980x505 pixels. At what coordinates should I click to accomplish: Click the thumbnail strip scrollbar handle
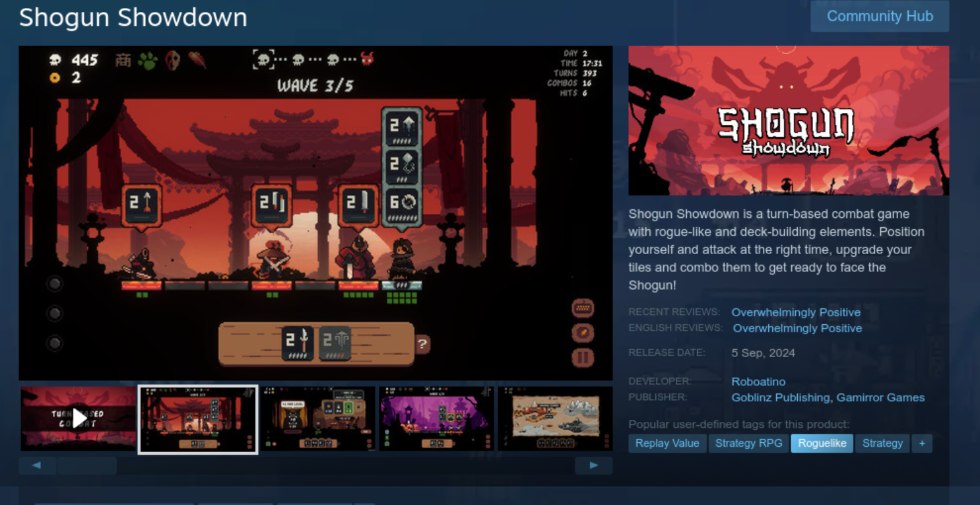pyautogui.click(x=87, y=465)
